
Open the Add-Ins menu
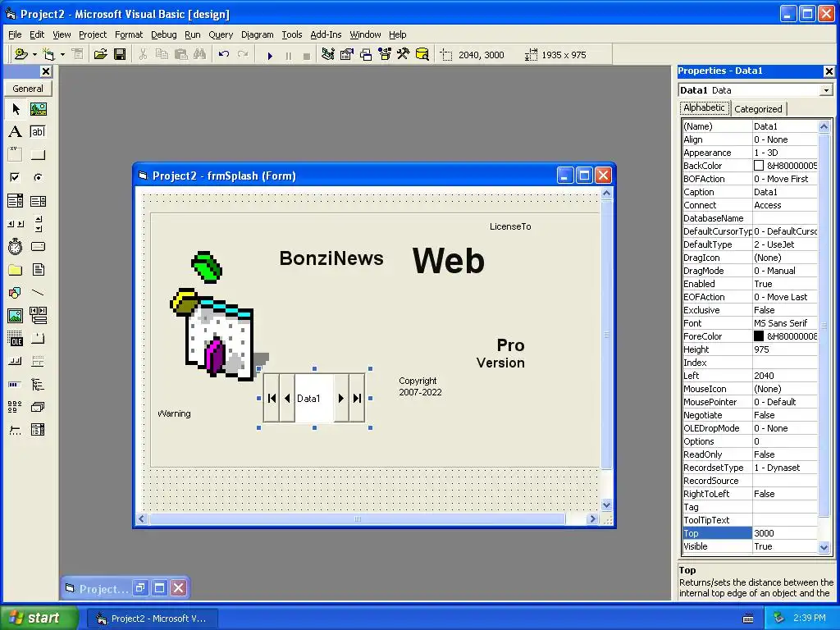pos(326,34)
